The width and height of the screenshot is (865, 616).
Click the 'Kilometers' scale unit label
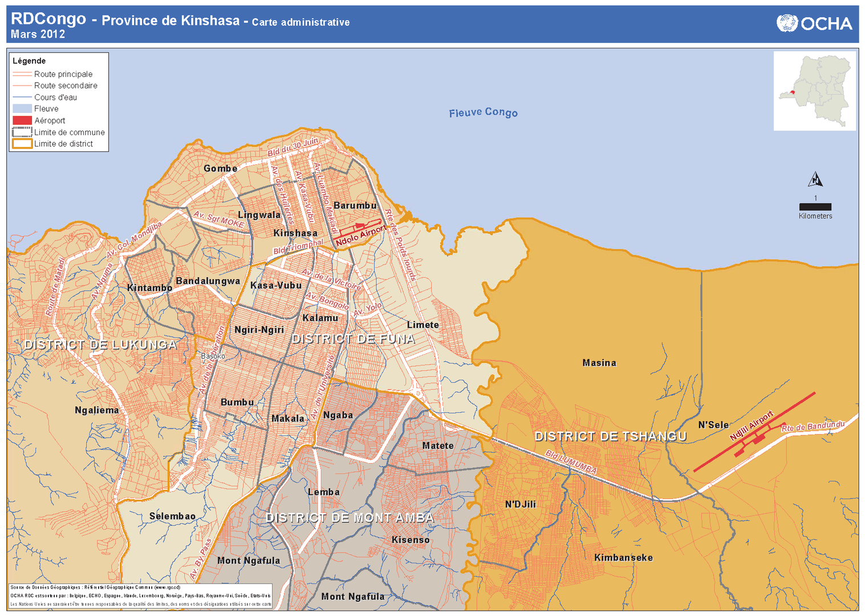pos(815,216)
